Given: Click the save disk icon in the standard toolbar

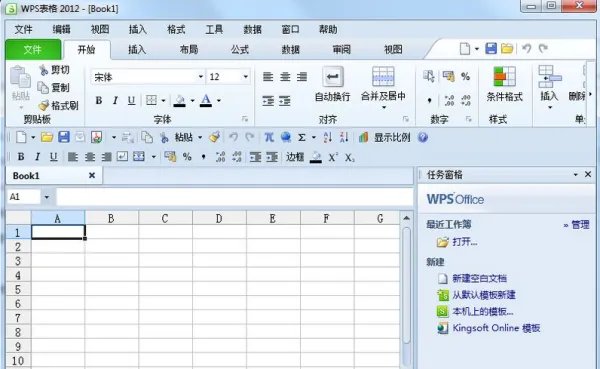Looking at the screenshot, I should 64,137.
